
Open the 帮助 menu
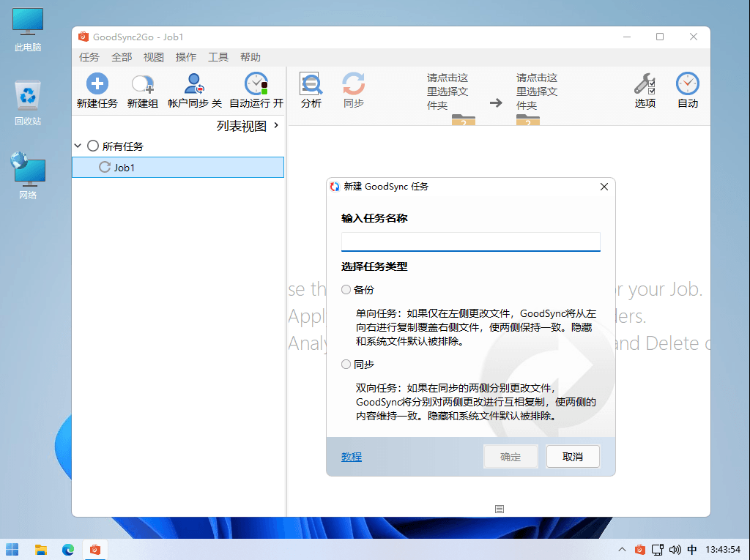[250, 57]
